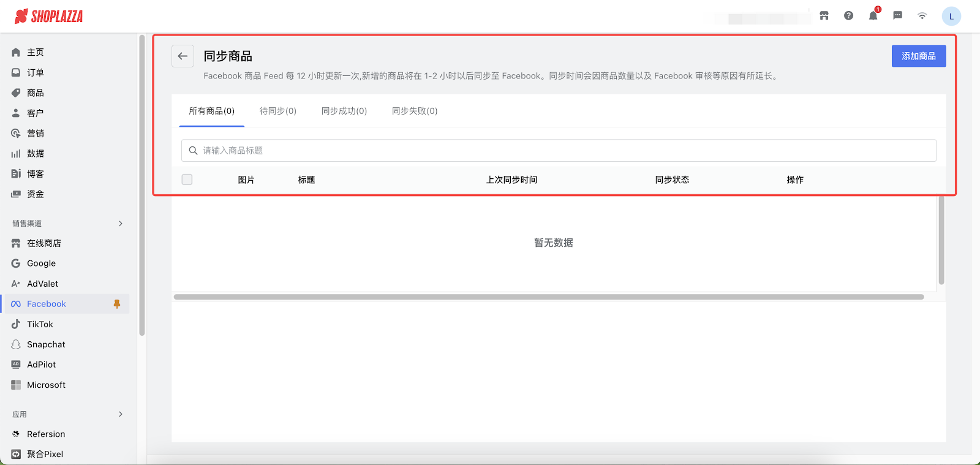This screenshot has height=465, width=980.
Task: Click the storefront icon in top bar
Action: click(824, 16)
